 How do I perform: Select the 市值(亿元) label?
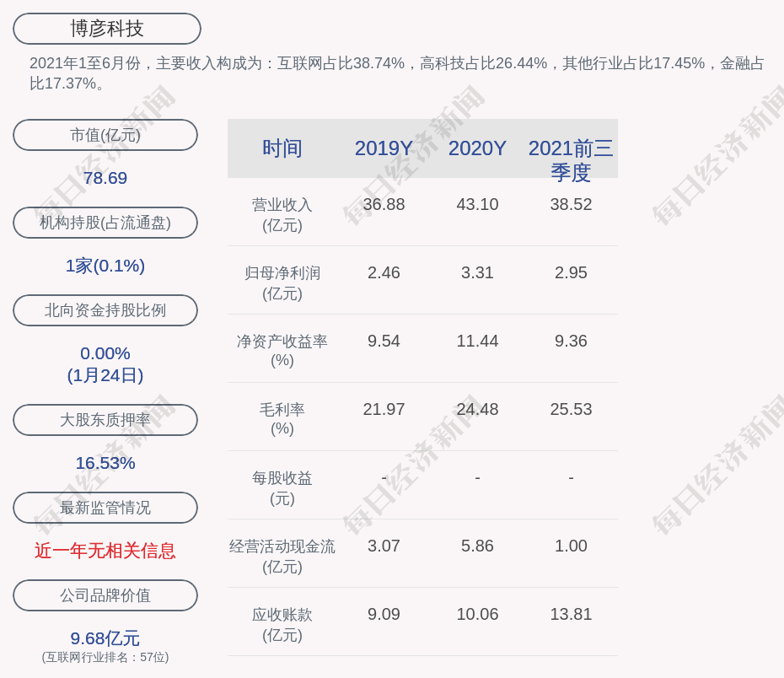[x=105, y=135]
